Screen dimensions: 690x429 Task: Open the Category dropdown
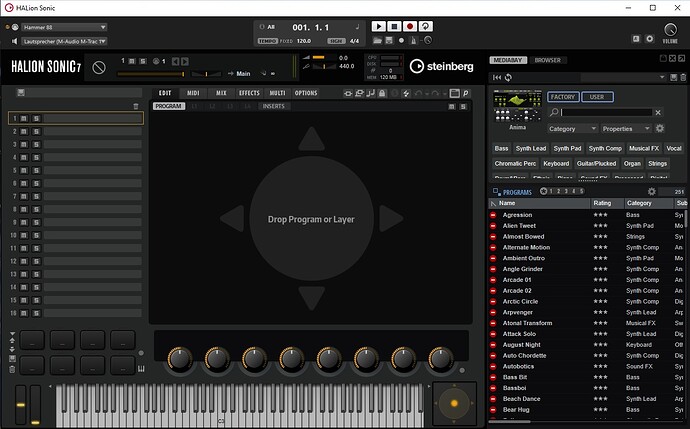(x=572, y=128)
